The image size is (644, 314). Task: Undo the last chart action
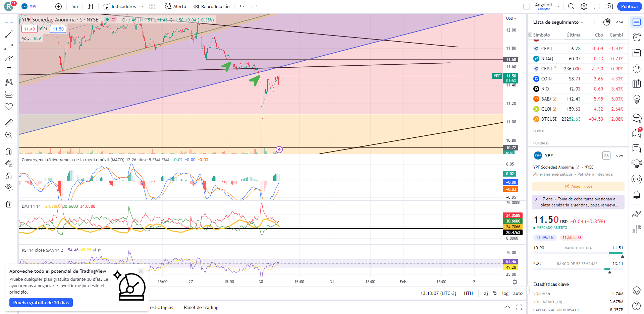(x=242, y=6)
